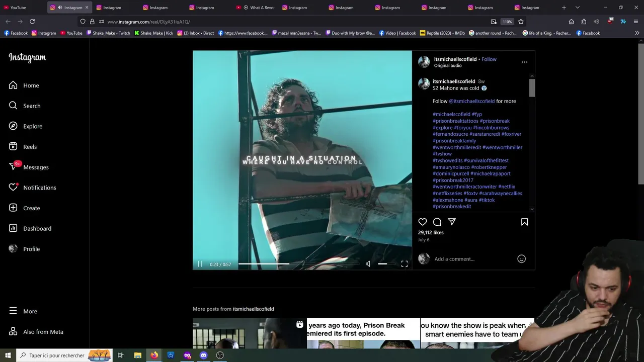Open a new browser tab
Image resolution: width=644 pixels, height=362 pixels.
(564, 8)
